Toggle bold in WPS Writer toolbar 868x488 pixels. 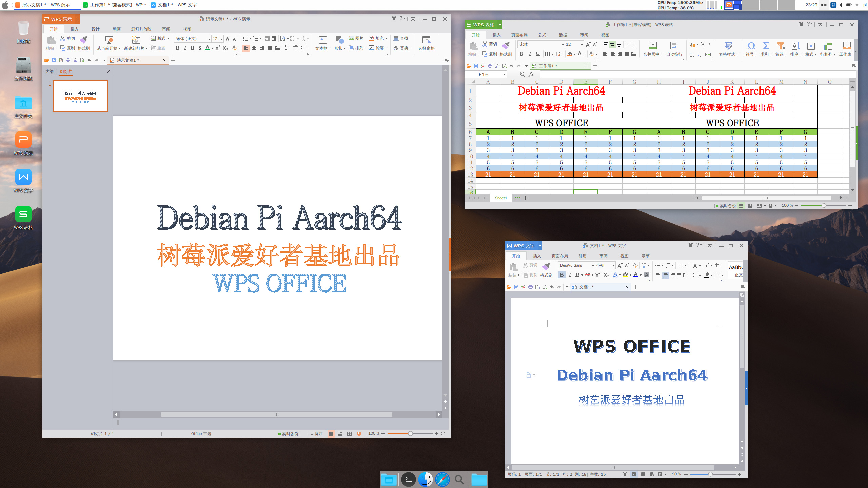(x=562, y=275)
